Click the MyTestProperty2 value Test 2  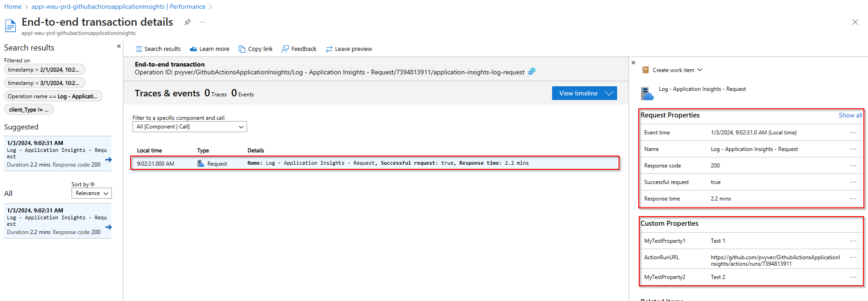(718, 277)
